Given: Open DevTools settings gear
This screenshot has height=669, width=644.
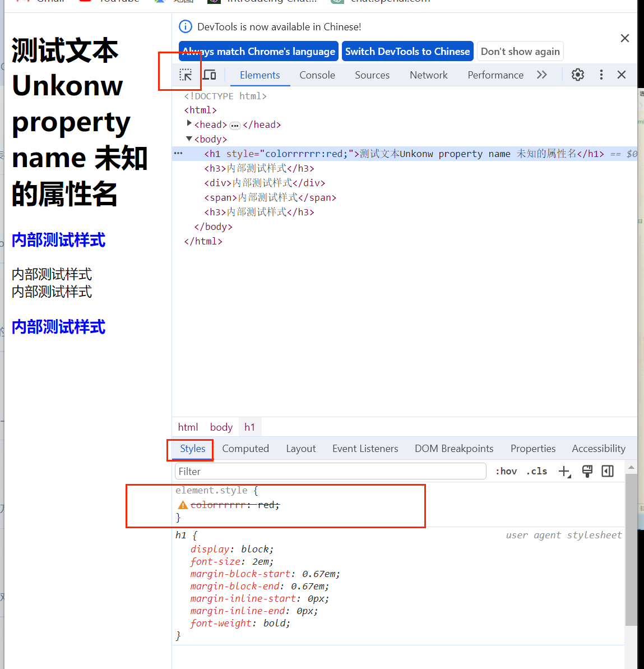Looking at the screenshot, I should (x=577, y=75).
